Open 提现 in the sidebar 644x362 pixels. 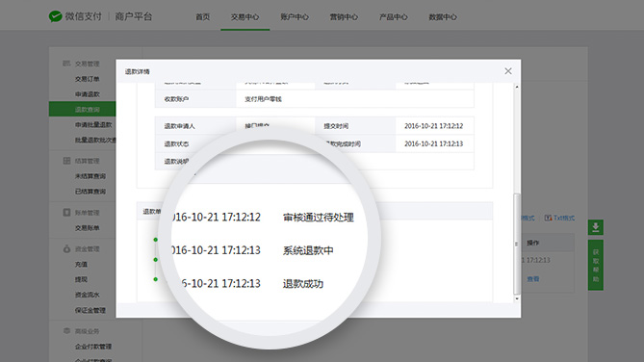coord(81,279)
